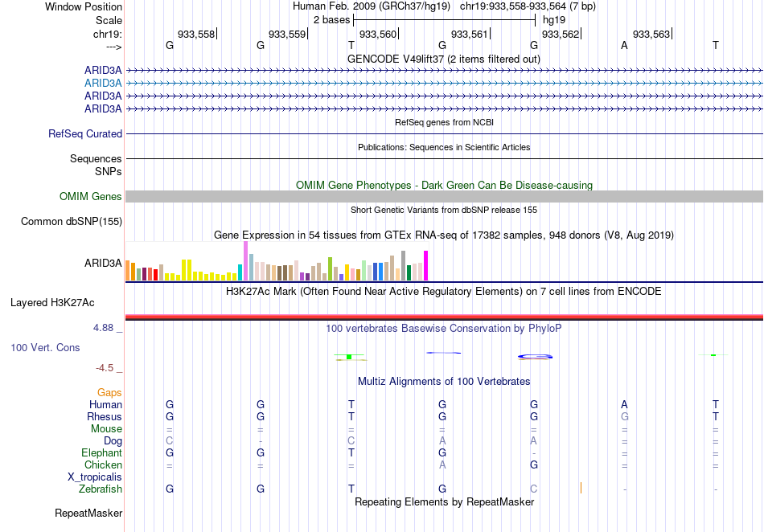Click base A in the Human alignment row
764x532 pixels.
(624, 404)
